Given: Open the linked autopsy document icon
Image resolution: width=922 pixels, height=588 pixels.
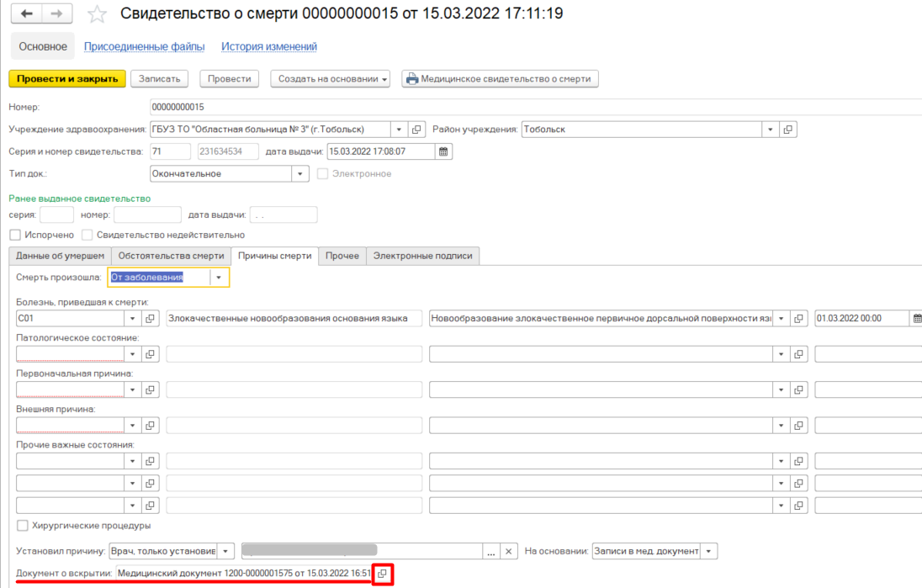Looking at the screenshot, I should pos(383,574).
